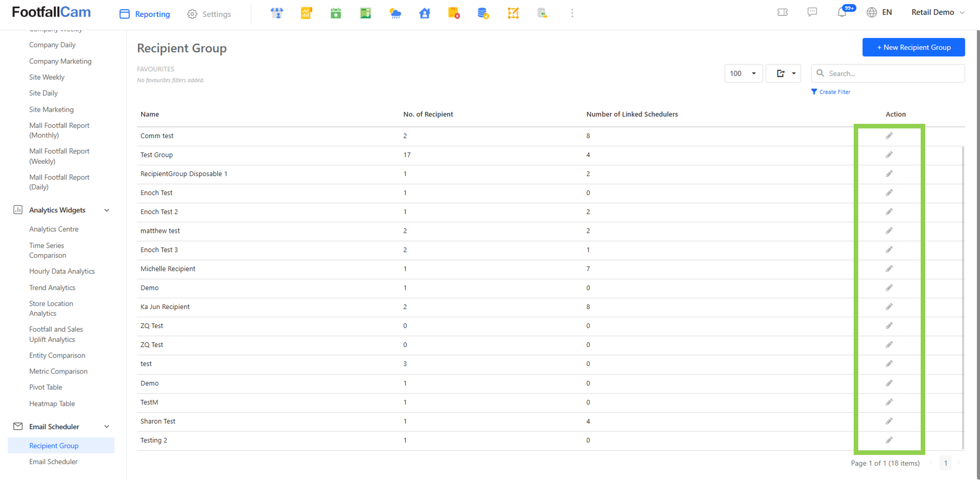Open the orange bounding-box nodes icon
The height and width of the screenshot is (480, 980).
513,13
